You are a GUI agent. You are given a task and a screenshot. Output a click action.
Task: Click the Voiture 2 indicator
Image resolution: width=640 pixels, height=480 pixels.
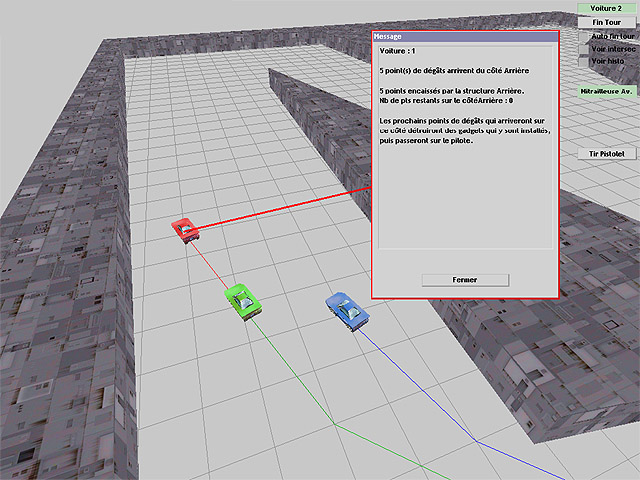click(x=607, y=8)
